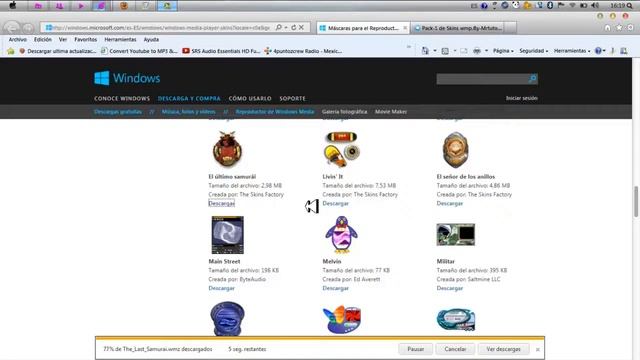Expand the Seguridad dropdown menu

click(x=533, y=51)
